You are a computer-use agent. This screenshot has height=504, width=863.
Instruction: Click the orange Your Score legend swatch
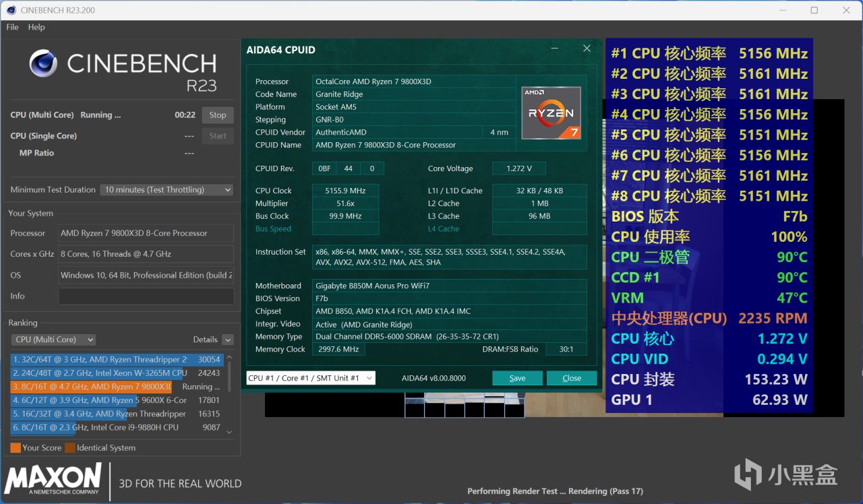point(16,447)
